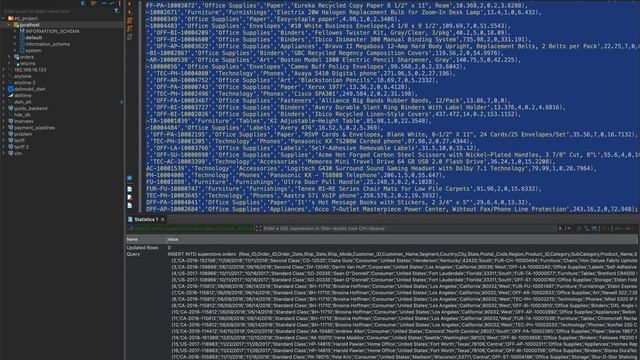Select the anytime 2 connection
This screenshot has height=360, width=640.
pos(24,82)
